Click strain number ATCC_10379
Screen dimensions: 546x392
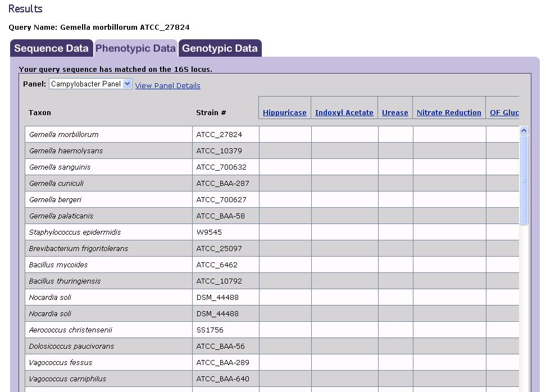tap(219, 151)
